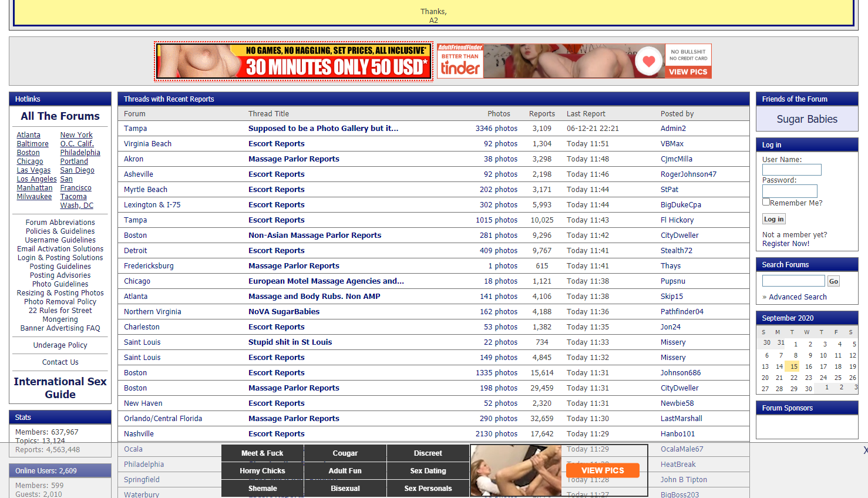The width and height of the screenshot is (868, 498).
Task: Open the New York hotlink
Action: click(76, 135)
